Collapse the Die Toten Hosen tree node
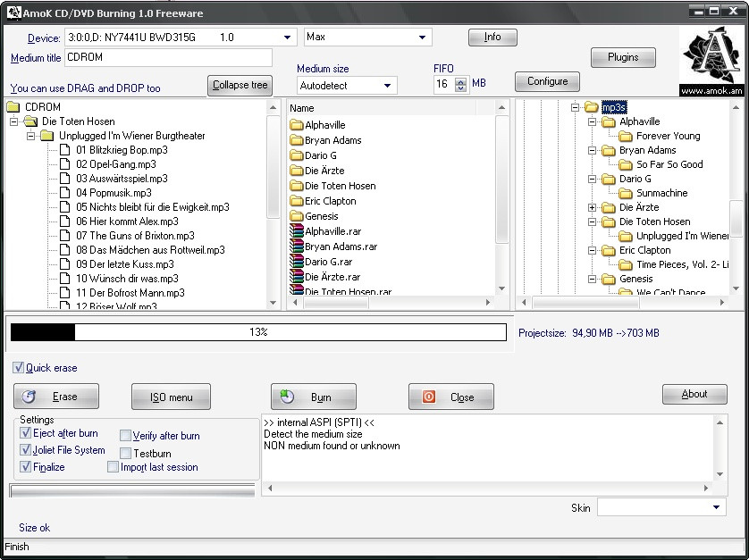Screen dimensions: 749x560 tap(14, 121)
